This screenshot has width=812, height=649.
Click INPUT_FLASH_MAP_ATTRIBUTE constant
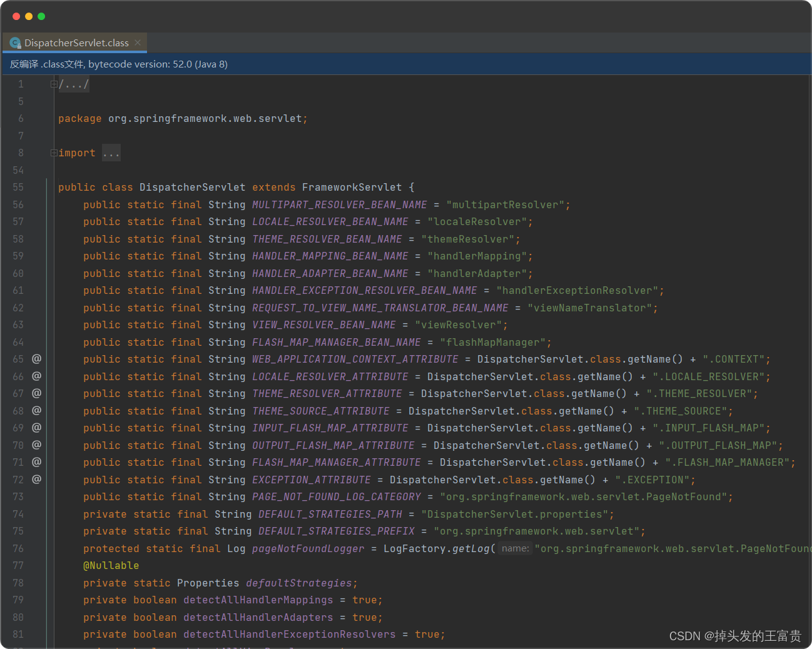(x=330, y=428)
